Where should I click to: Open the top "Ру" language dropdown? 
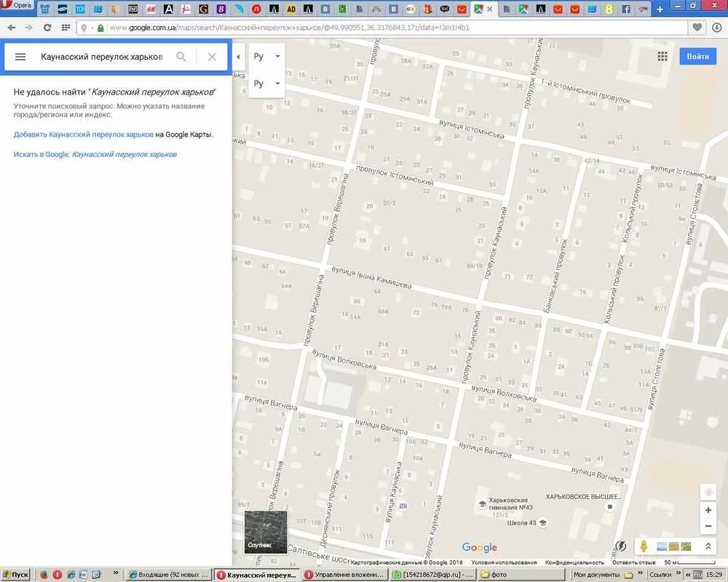[266, 57]
